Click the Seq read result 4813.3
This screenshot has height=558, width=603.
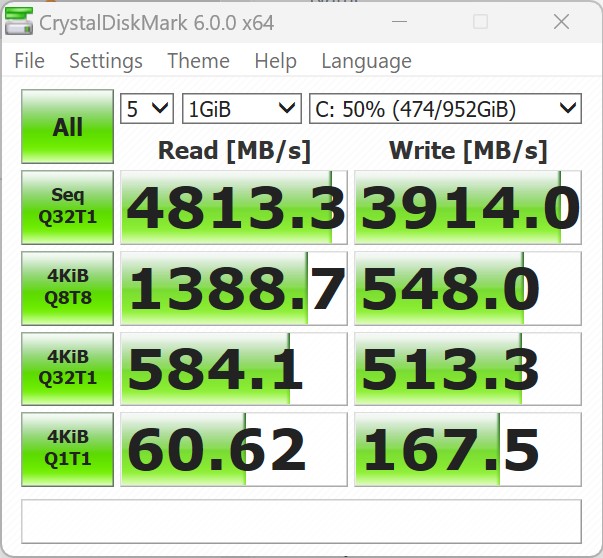click(234, 208)
